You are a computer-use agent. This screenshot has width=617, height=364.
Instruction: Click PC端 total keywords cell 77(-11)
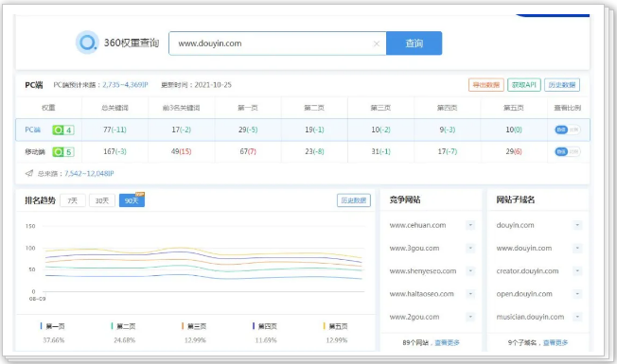[x=115, y=130]
